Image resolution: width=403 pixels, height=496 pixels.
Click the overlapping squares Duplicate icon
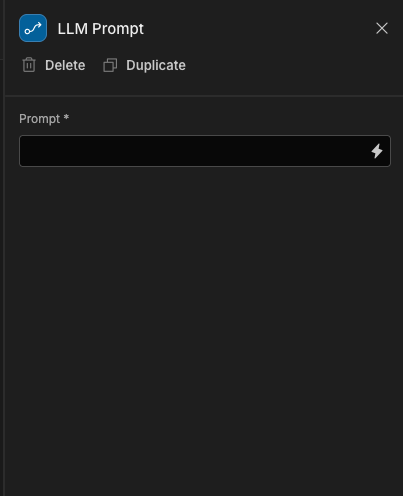tap(110, 65)
